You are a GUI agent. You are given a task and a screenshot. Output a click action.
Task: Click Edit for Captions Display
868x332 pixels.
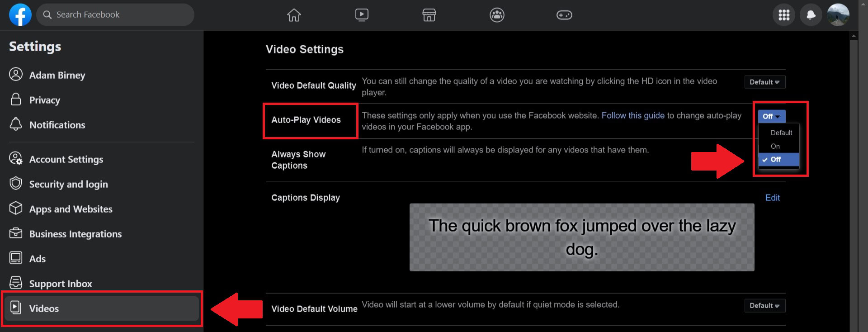[772, 198]
